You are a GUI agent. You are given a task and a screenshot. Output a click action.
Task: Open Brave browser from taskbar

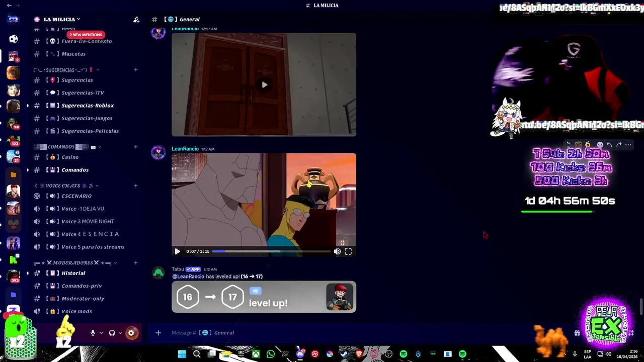[x=359, y=354]
